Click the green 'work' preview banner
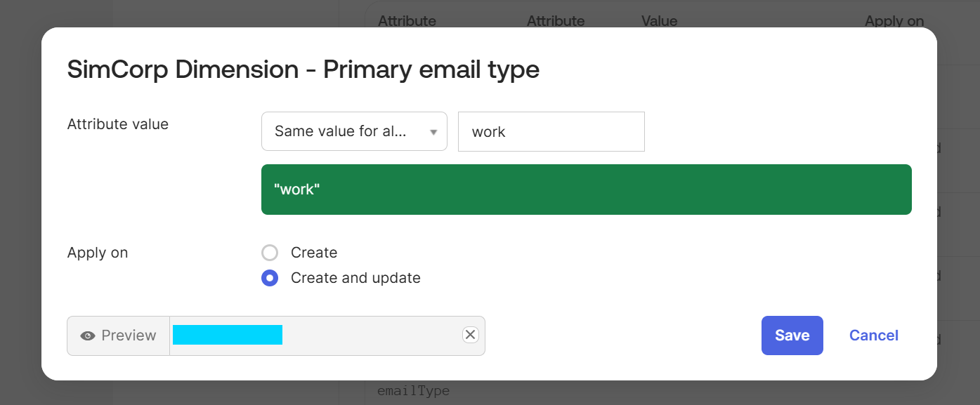Image resolution: width=980 pixels, height=405 pixels. click(587, 190)
